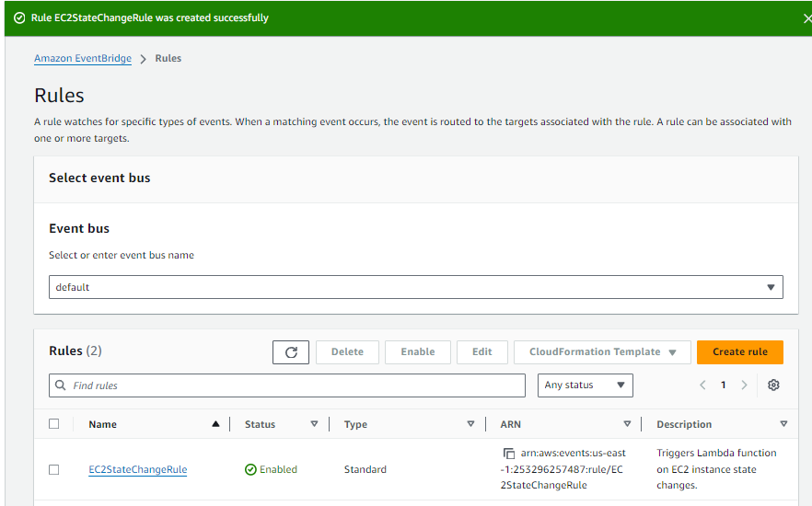The height and width of the screenshot is (506, 812).
Task: Click the refresh rules icon button
Action: 291,352
